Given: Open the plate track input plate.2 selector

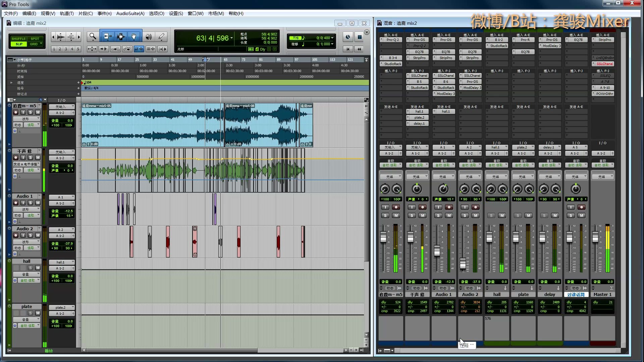Looking at the screenshot, I should click(62, 307).
